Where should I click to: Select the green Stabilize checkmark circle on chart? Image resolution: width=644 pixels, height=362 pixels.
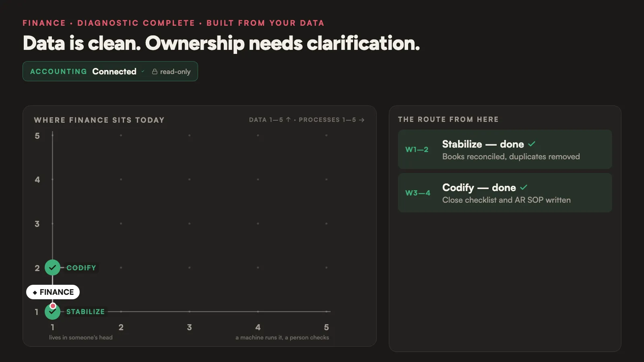[52, 312]
